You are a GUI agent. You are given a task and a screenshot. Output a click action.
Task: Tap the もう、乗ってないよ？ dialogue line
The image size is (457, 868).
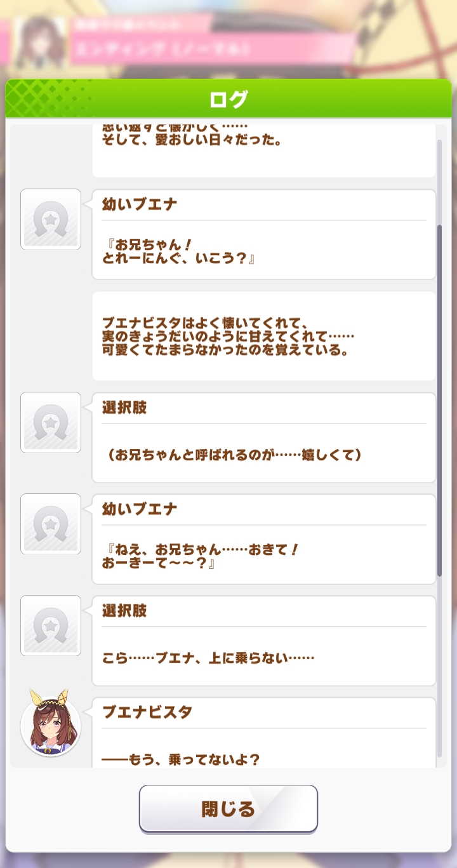coord(182,759)
